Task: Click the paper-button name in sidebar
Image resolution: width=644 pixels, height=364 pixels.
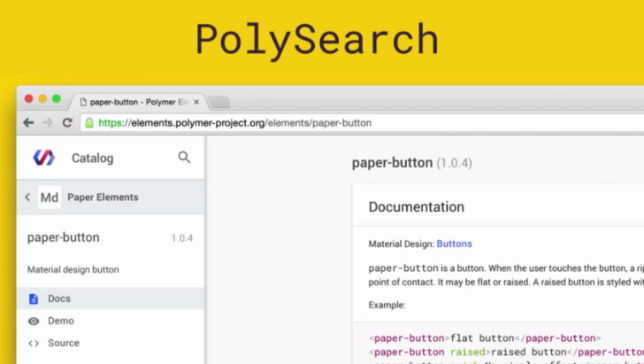Action: [64, 237]
